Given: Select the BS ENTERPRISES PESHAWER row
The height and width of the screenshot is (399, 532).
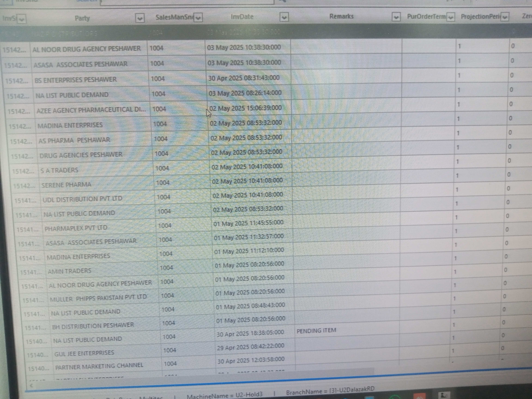Looking at the screenshot, I should tap(76, 80).
